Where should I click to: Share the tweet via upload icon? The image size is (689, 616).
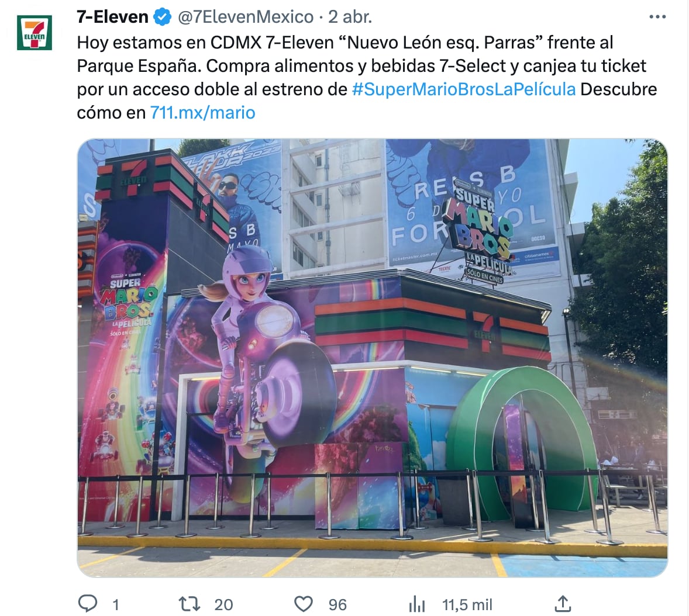point(563,604)
